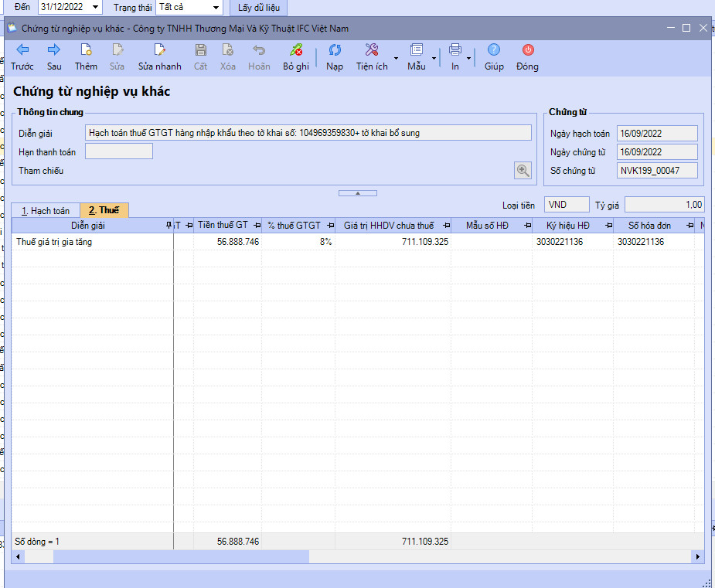Click the Hoãn undo icon
The width and height of the screenshot is (715, 588).
coord(259,49)
